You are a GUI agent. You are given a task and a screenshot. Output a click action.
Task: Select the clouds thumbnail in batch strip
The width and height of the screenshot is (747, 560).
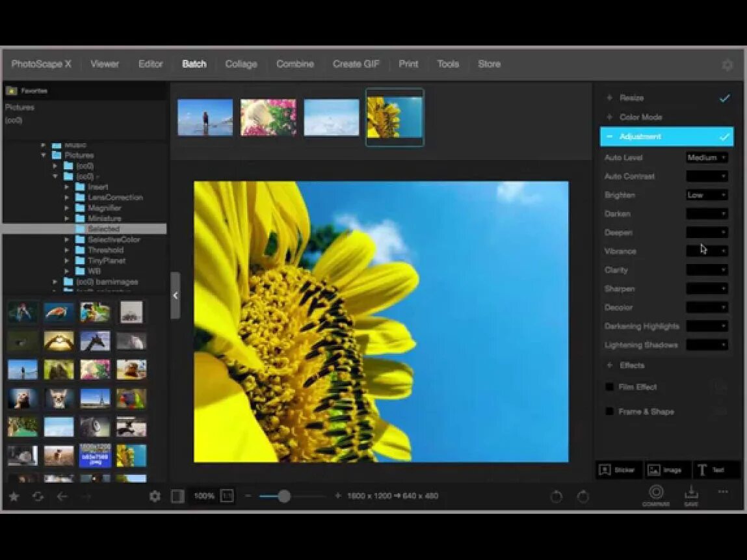coord(332,117)
